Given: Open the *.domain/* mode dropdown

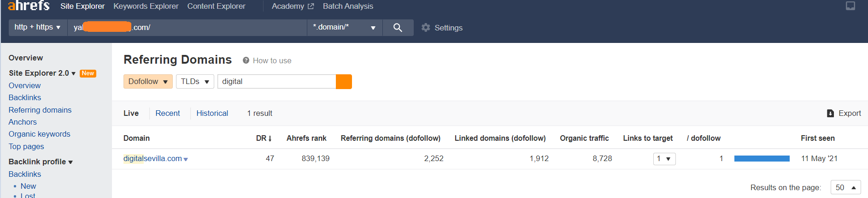Looking at the screenshot, I should 345,27.
